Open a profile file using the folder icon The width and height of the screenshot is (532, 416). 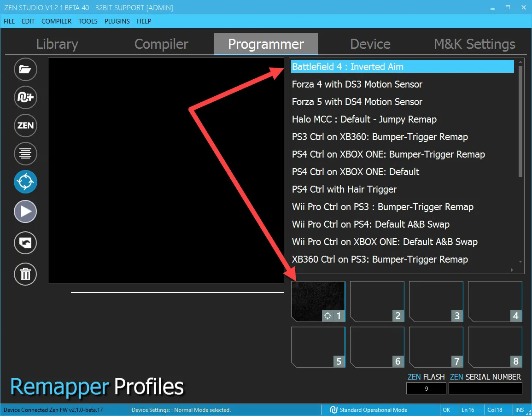click(x=25, y=70)
